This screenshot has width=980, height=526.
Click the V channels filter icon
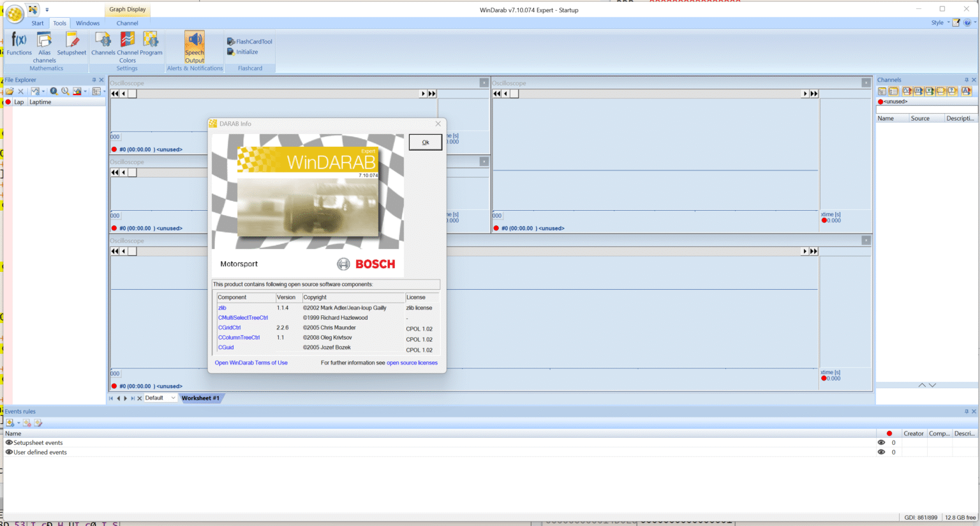coord(930,91)
